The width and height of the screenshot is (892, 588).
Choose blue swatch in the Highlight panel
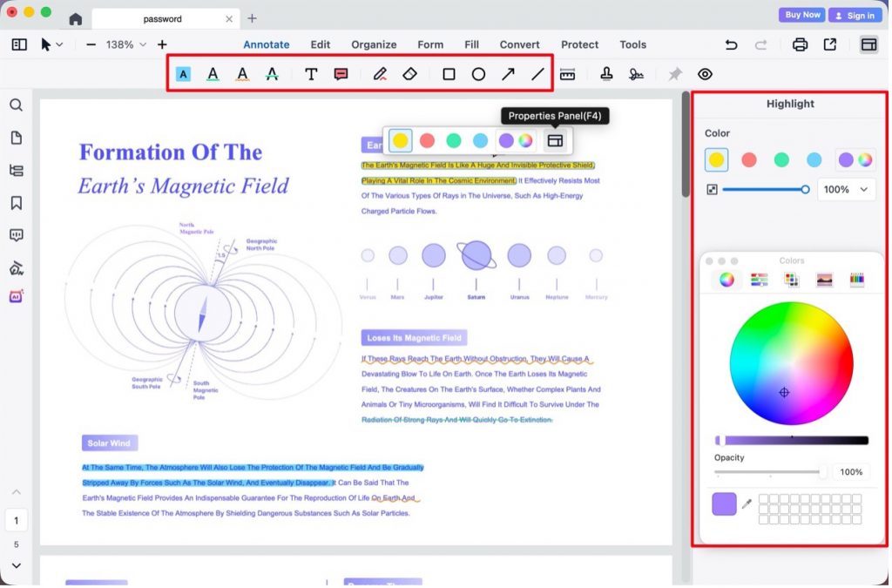point(814,159)
